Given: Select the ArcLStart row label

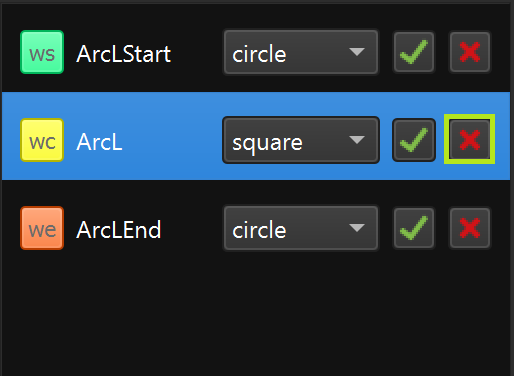Looking at the screenshot, I should tap(123, 54).
